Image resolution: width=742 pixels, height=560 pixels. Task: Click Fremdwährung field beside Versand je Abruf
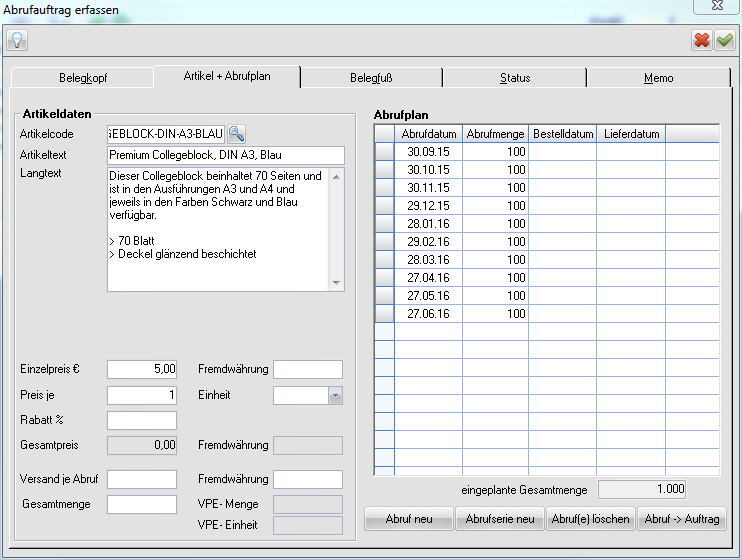click(308, 479)
